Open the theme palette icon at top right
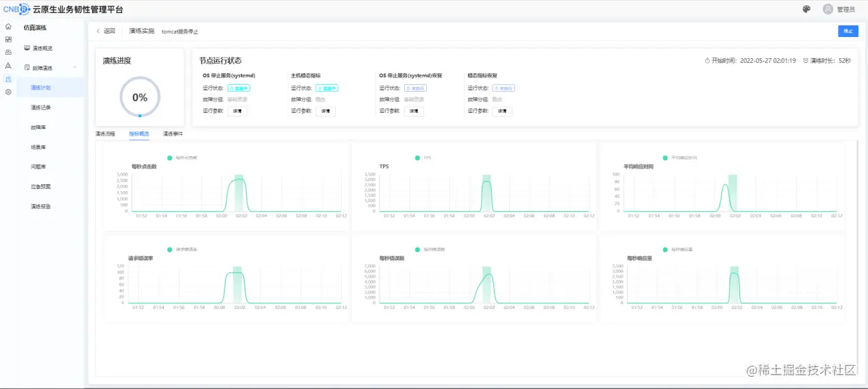Viewport: 868px width, 389px height. click(806, 9)
